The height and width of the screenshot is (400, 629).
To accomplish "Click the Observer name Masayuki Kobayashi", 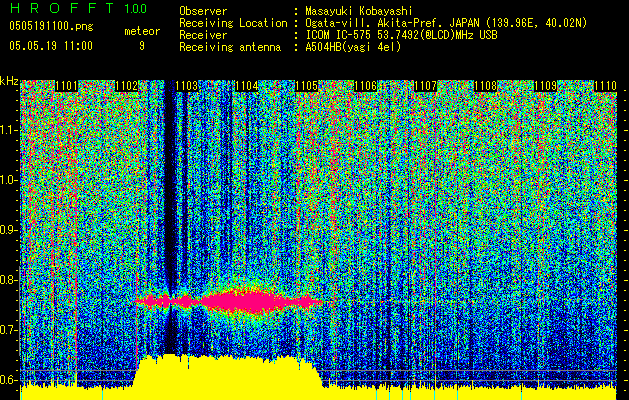I will point(359,11).
